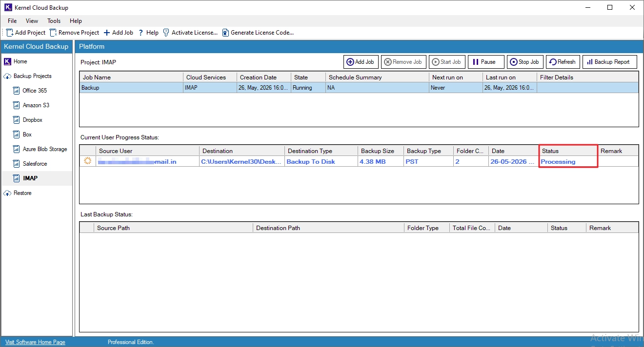Select the Restore item in sidebar
This screenshot has height=347, width=644.
[x=22, y=193]
